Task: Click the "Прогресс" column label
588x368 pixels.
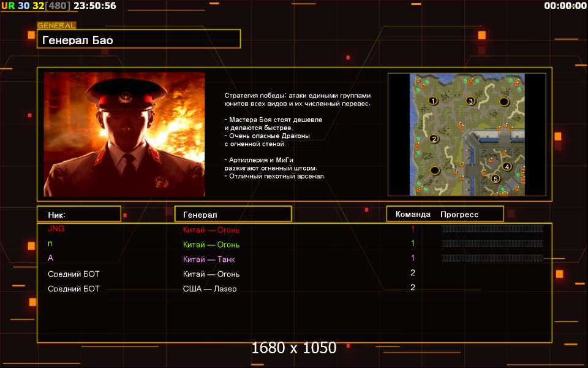Action: click(x=459, y=215)
